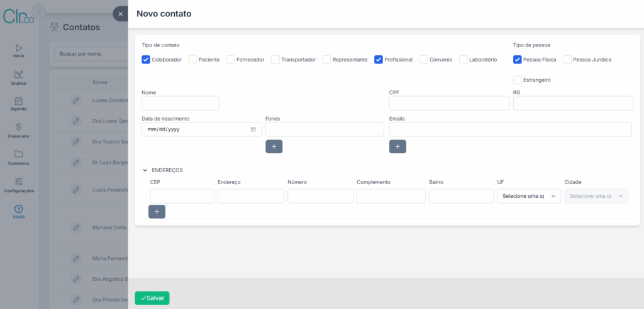644x309 pixels.
Task: Click the Salvar button
Action: (x=152, y=298)
